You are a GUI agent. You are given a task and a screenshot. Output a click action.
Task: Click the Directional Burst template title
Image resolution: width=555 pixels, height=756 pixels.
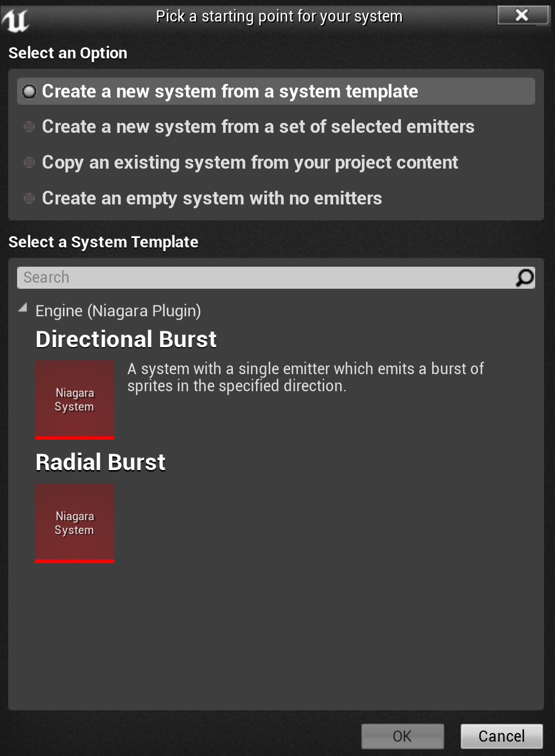click(x=126, y=339)
